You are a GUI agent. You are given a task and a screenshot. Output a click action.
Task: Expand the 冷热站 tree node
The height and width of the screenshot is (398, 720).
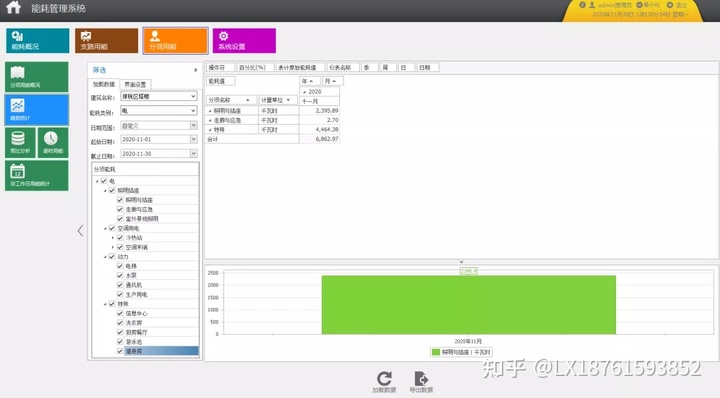coord(113,238)
